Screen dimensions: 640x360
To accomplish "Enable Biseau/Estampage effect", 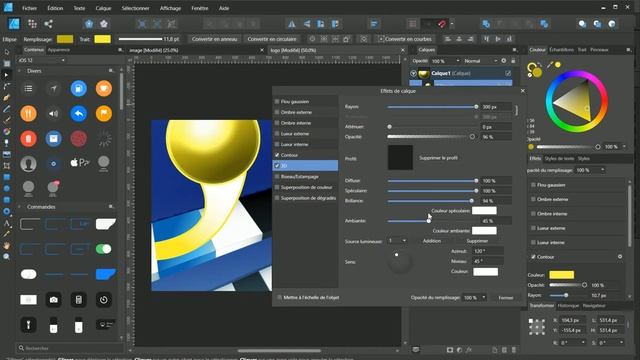I will click(x=277, y=176).
